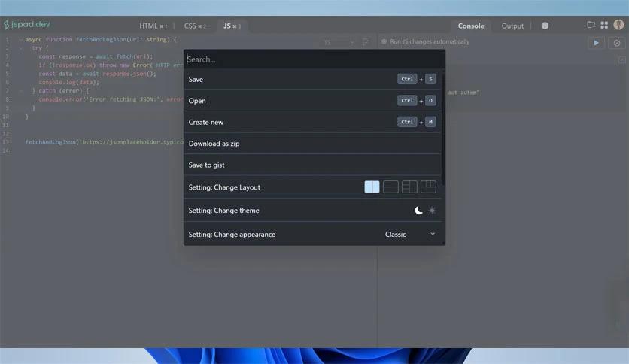Screen dimensions: 629x364
Task: Select Download as zip
Action: [312, 144]
